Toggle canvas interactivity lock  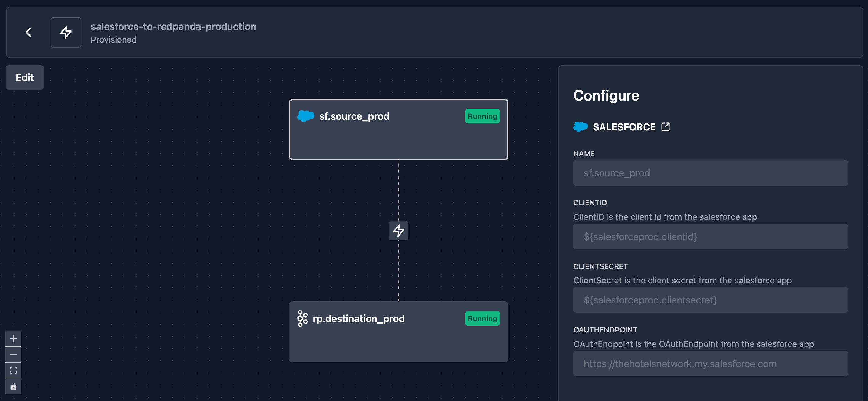click(x=13, y=386)
